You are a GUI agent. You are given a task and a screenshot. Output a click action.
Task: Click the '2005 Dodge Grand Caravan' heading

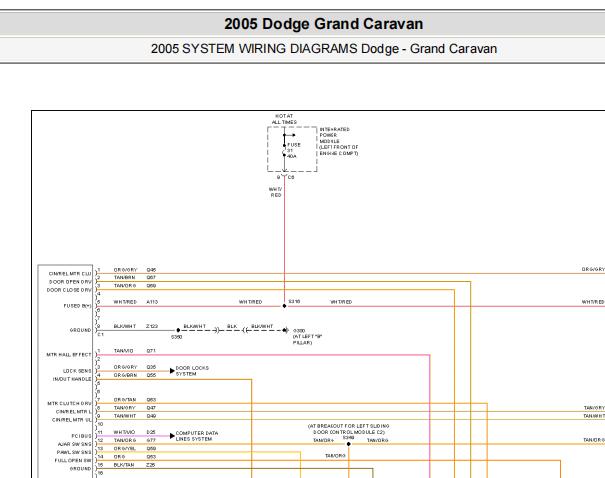pos(323,24)
